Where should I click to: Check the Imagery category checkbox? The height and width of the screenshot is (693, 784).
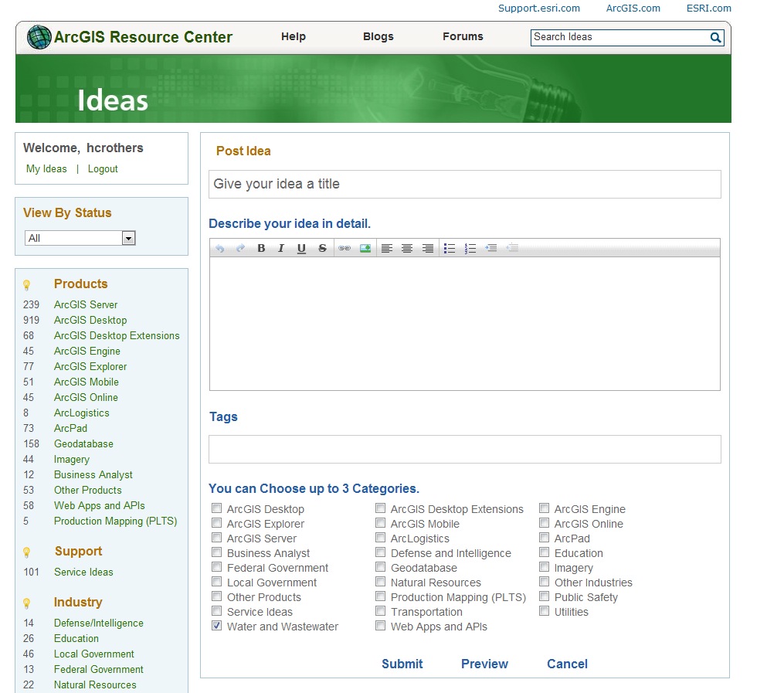(x=544, y=567)
